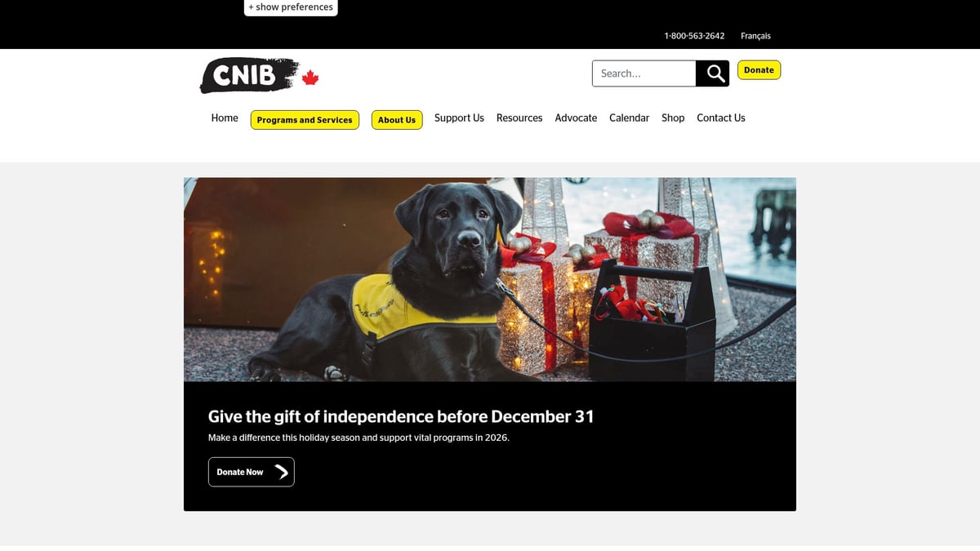Open the Contact Us page
Image resolution: width=980 pixels, height=551 pixels.
click(x=721, y=118)
